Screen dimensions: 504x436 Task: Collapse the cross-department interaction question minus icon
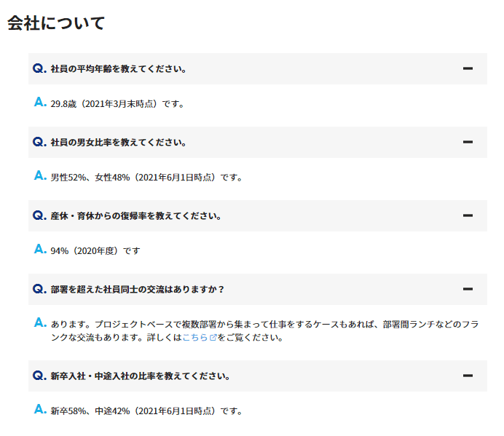468,290
